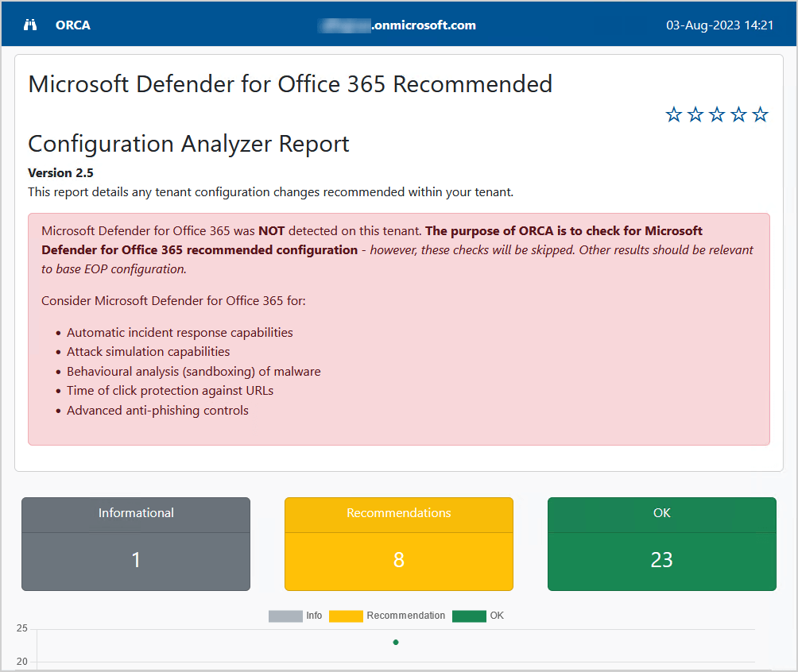The height and width of the screenshot is (672, 798).
Task: Click the second rating star
Action: (695, 115)
